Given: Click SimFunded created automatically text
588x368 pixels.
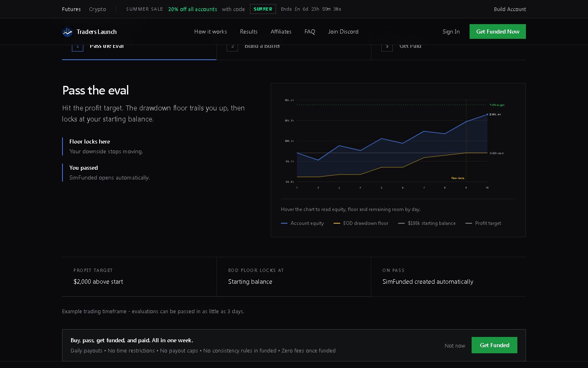Looking at the screenshot, I should (428, 282).
